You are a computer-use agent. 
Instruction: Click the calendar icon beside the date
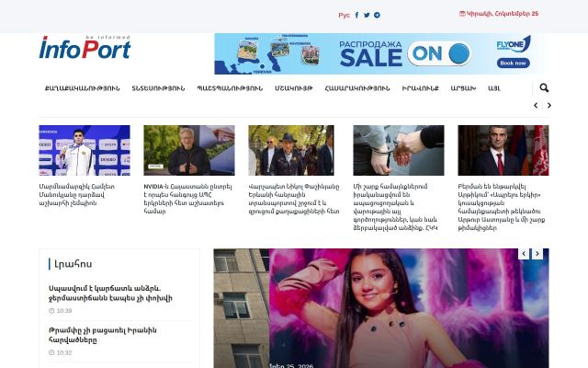click(462, 14)
